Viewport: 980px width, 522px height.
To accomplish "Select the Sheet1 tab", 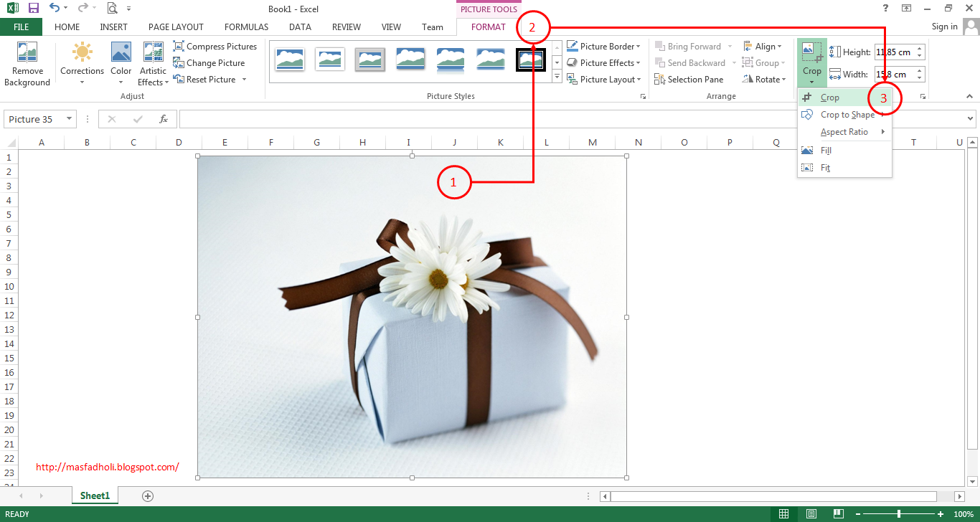I will [x=95, y=495].
